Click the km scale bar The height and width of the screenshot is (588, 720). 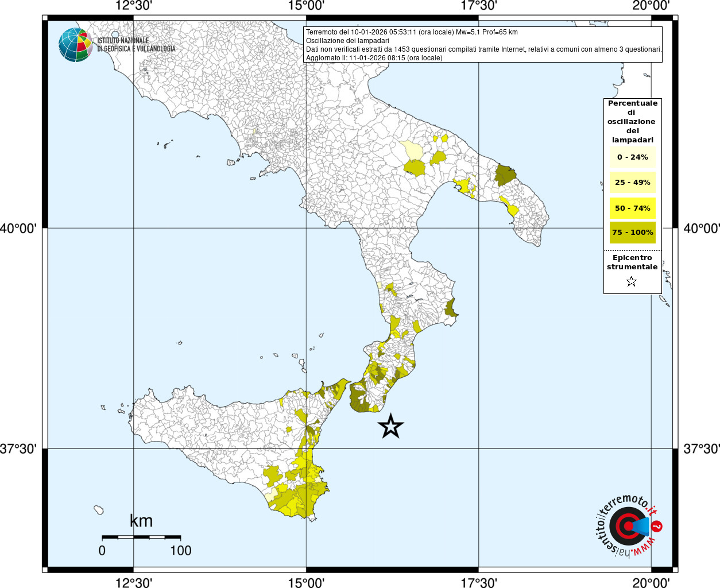click(141, 537)
